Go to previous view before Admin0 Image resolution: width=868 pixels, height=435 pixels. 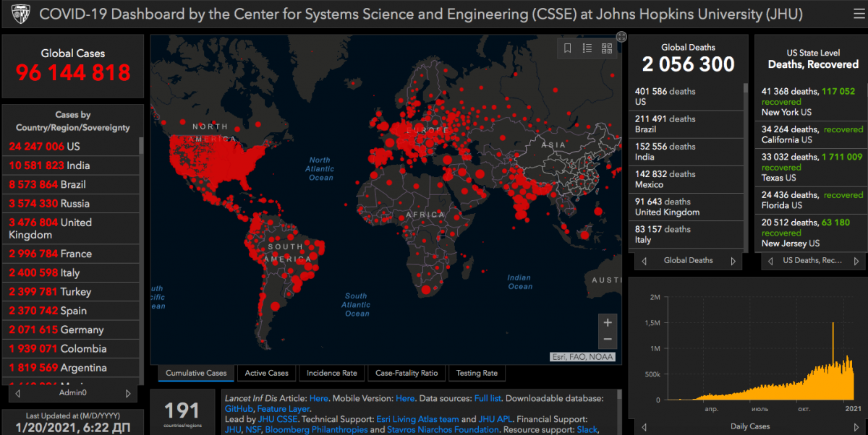[17, 394]
